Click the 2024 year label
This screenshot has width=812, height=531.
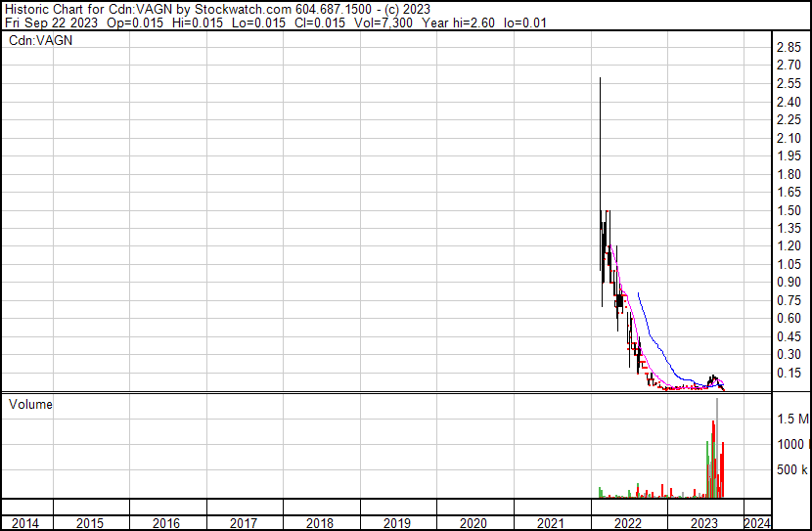[757, 523]
